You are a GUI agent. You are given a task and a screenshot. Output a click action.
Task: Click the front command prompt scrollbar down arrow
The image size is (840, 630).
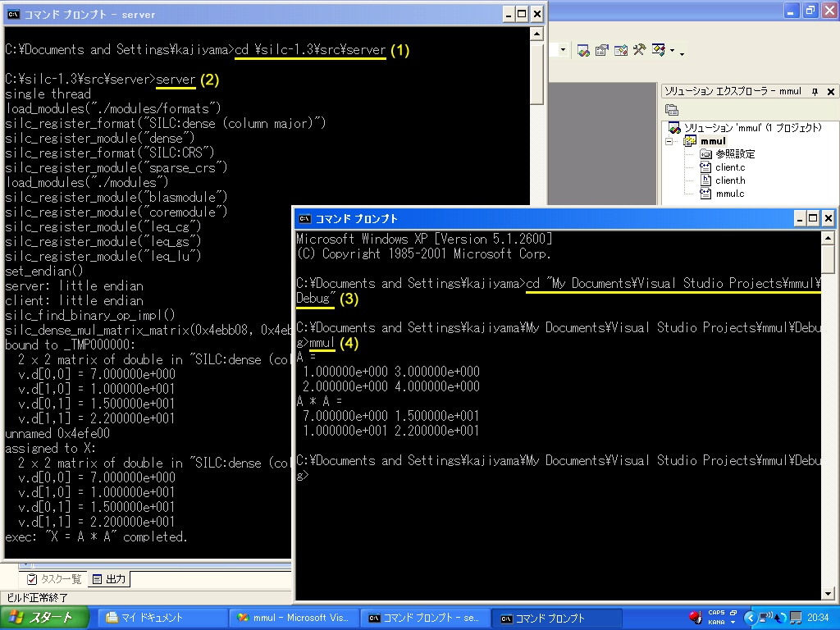[x=828, y=594]
